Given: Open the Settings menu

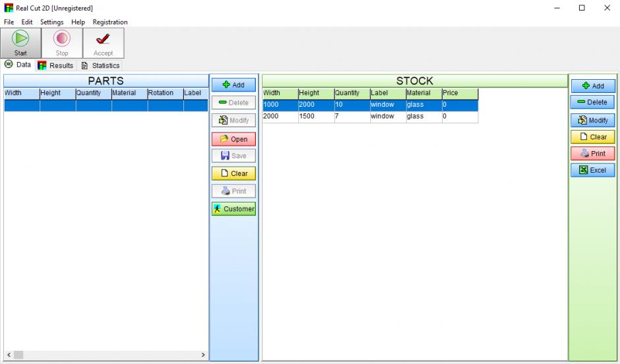Looking at the screenshot, I should (x=51, y=22).
